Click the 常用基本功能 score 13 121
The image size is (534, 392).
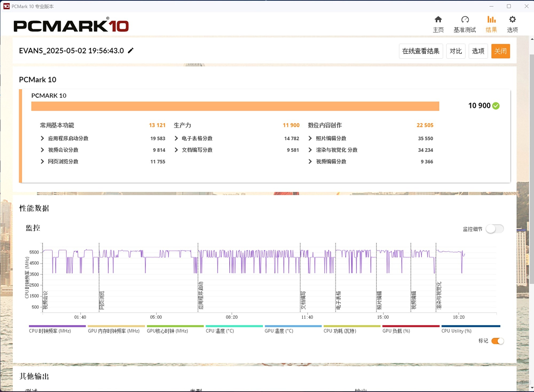157,125
